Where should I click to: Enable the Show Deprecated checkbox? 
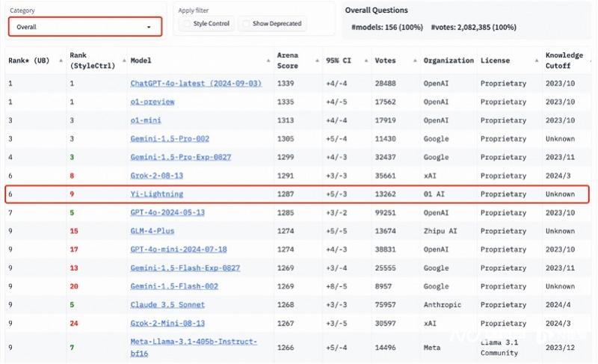click(x=247, y=24)
